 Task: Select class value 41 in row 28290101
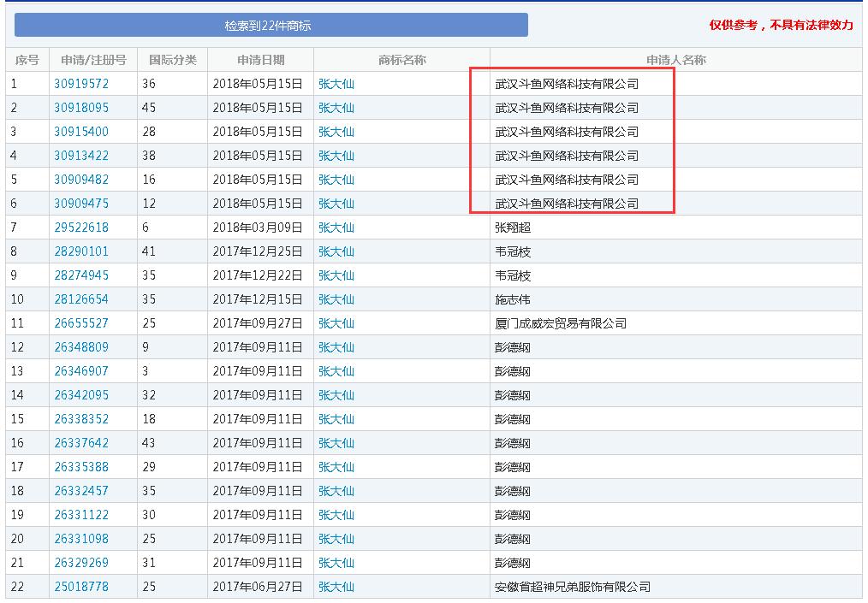point(149,251)
